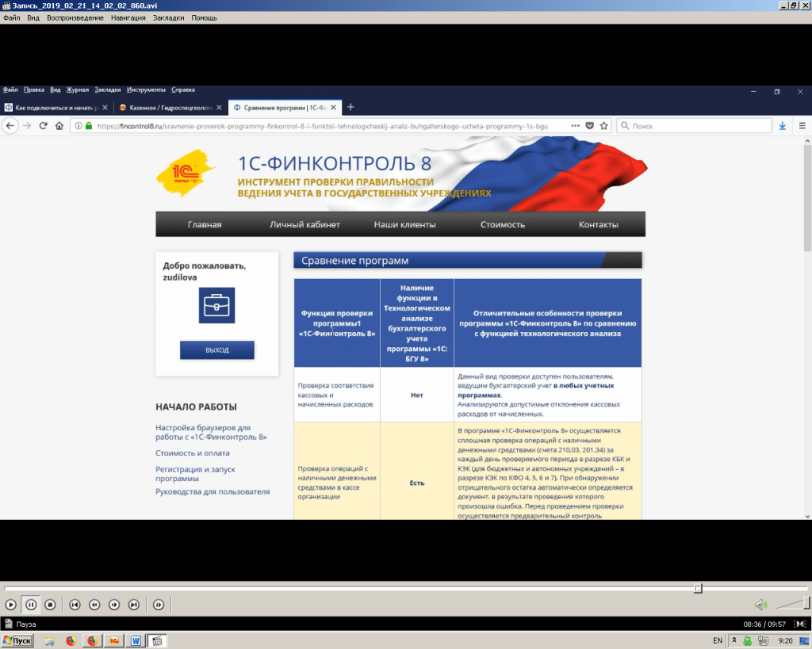812x649 pixels.
Task: Click the Play button in the media player
Action: tap(10, 605)
